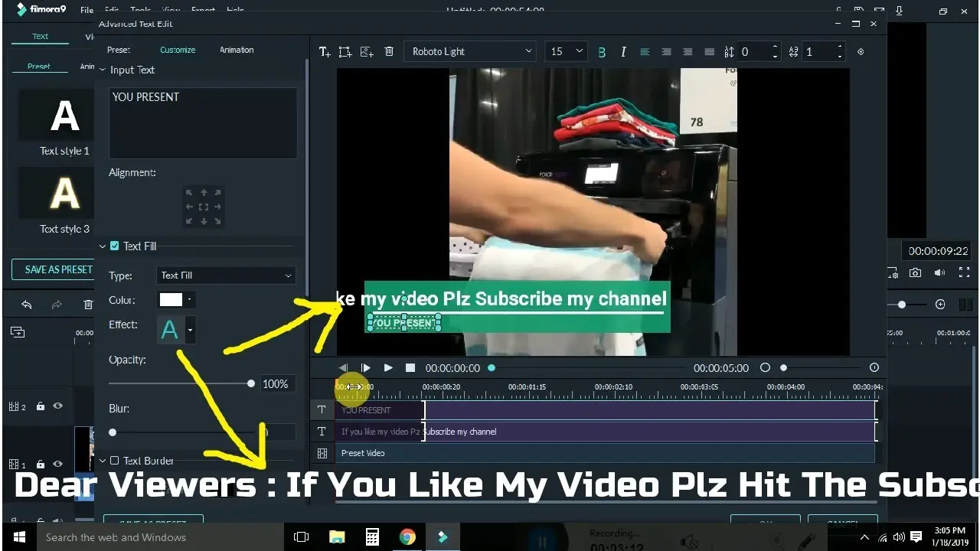Viewport: 980px width, 551px height.
Task: Open the Roboto Light font dropdown
Action: [469, 51]
